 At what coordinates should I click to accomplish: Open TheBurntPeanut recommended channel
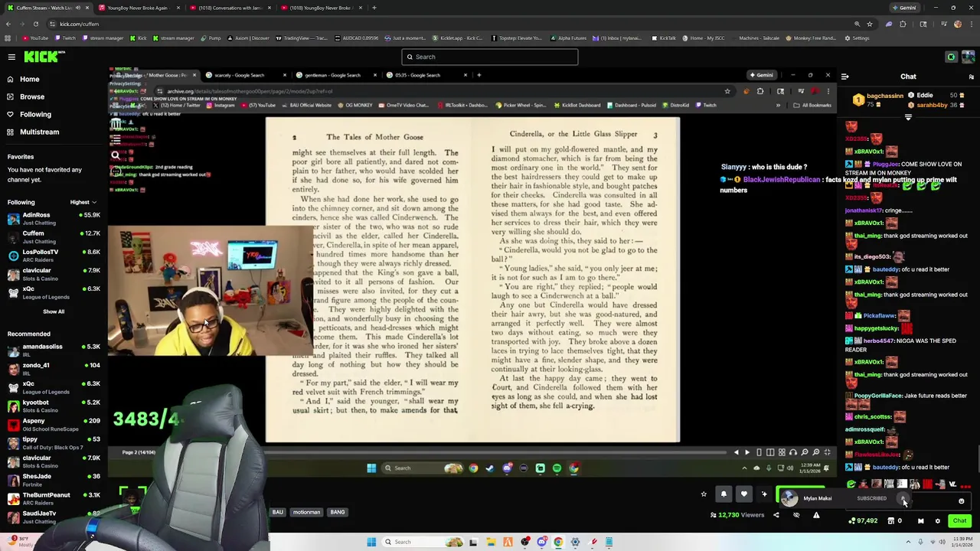click(x=54, y=498)
